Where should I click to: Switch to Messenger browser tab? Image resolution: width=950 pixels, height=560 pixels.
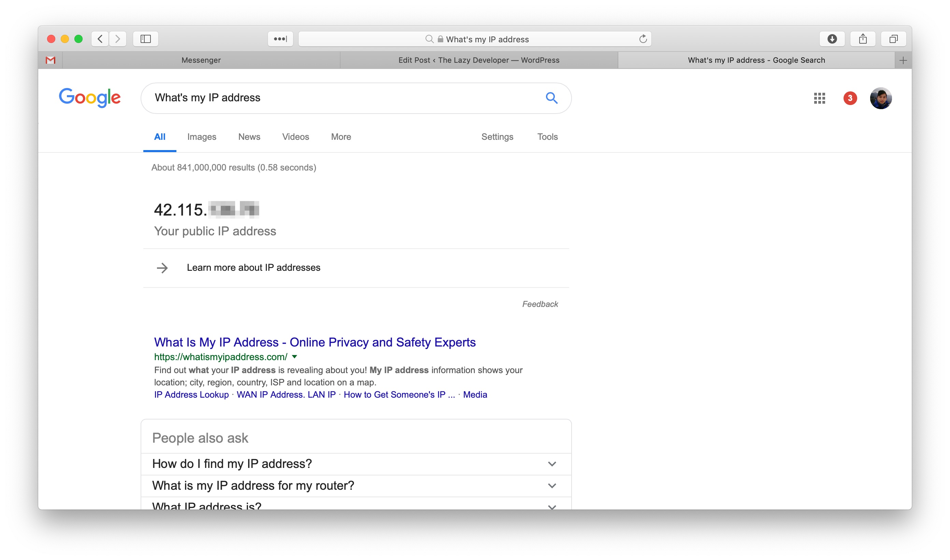click(x=201, y=60)
